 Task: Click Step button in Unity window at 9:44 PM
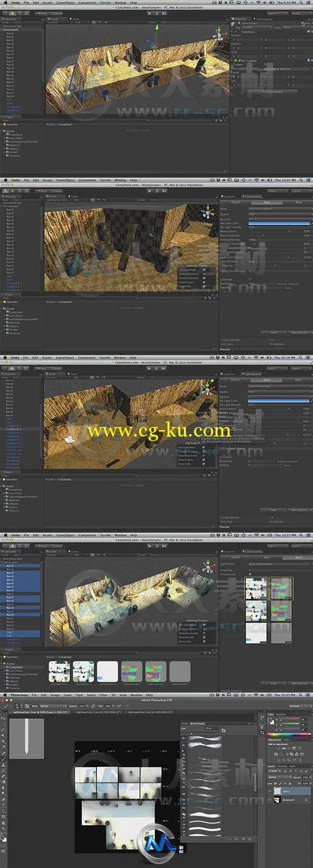[x=163, y=13]
